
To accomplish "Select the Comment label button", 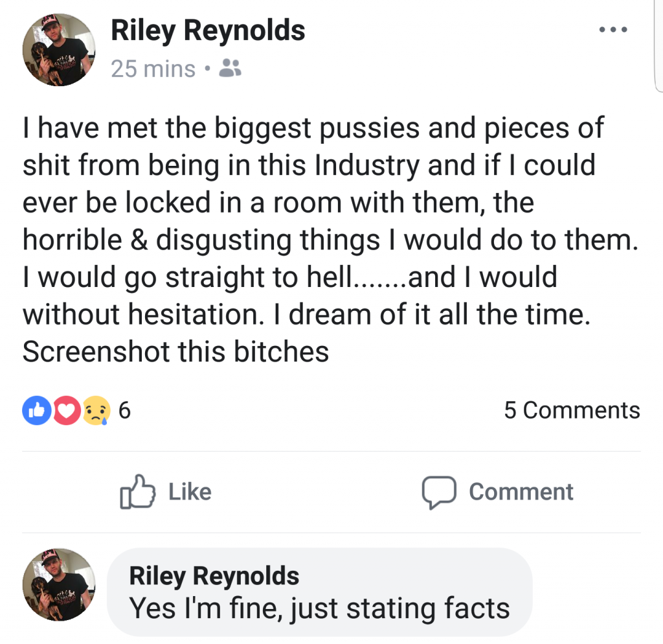I will 521,492.
